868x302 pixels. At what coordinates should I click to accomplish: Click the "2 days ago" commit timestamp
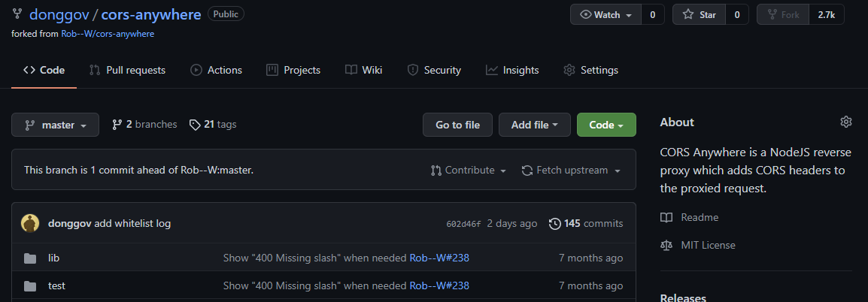512,223
